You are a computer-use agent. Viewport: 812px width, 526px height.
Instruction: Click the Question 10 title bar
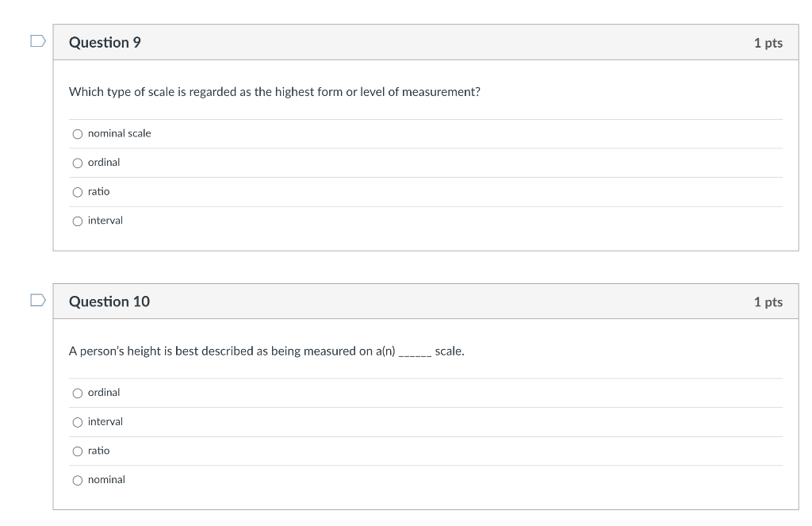(426, 301)
